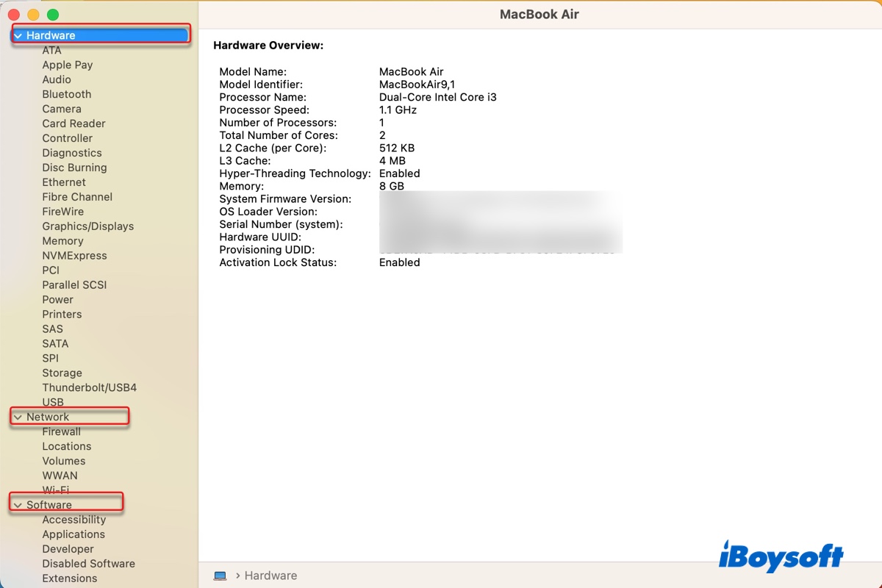Viewport: 882px width, 588px height.
Task: Select Memory in the Hardware list
Action: (x=62, y=241)
